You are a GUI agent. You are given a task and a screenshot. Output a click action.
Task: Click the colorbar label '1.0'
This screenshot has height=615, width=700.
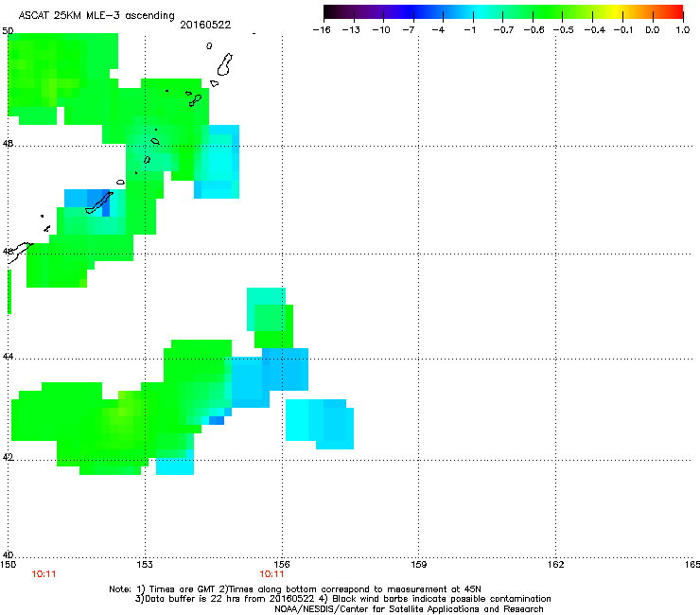683,30
